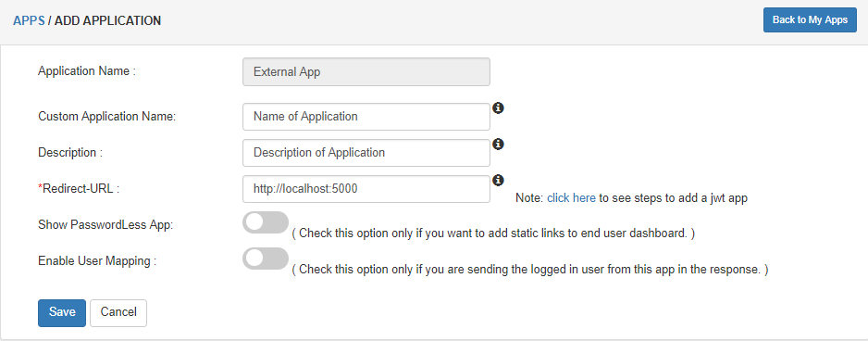The width and height of the screenshot is (868, 341).
Task: Click the Back to My Apps button
Action: click(x=810, y=20)
